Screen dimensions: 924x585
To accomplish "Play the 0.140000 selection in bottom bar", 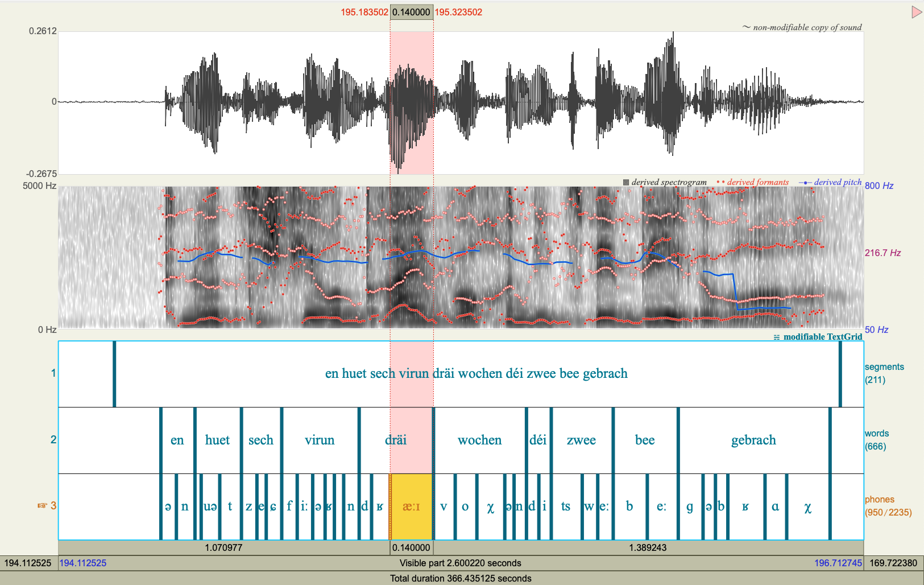I will pos(411,547).
